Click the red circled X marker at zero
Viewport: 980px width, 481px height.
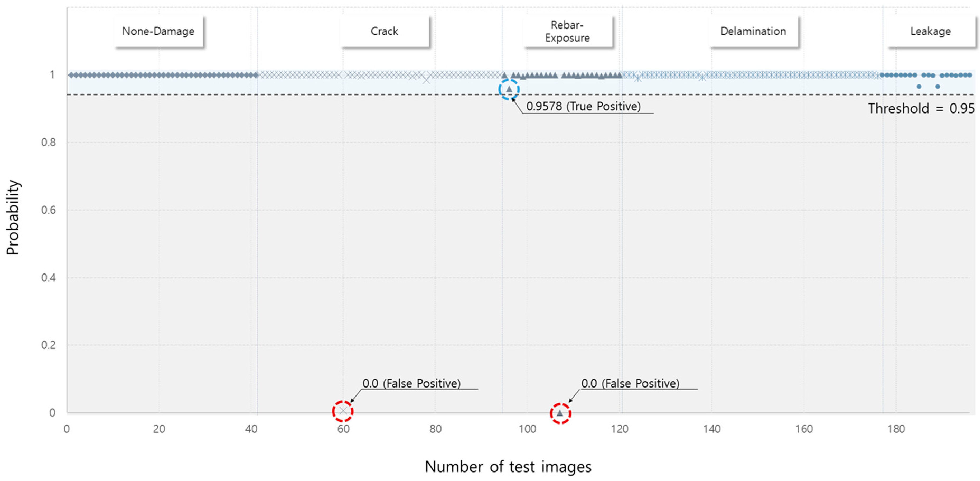click(x=343, y=411)
